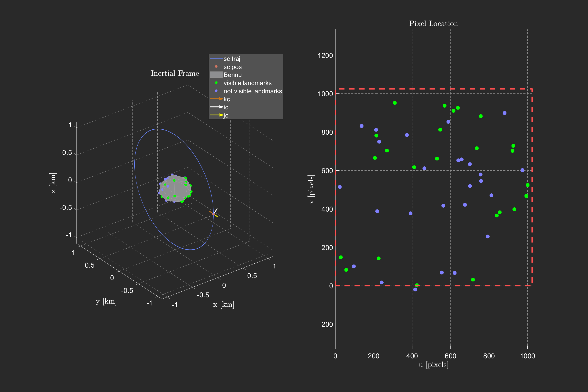Click the white ic arrow legend icon

(216, 107)
